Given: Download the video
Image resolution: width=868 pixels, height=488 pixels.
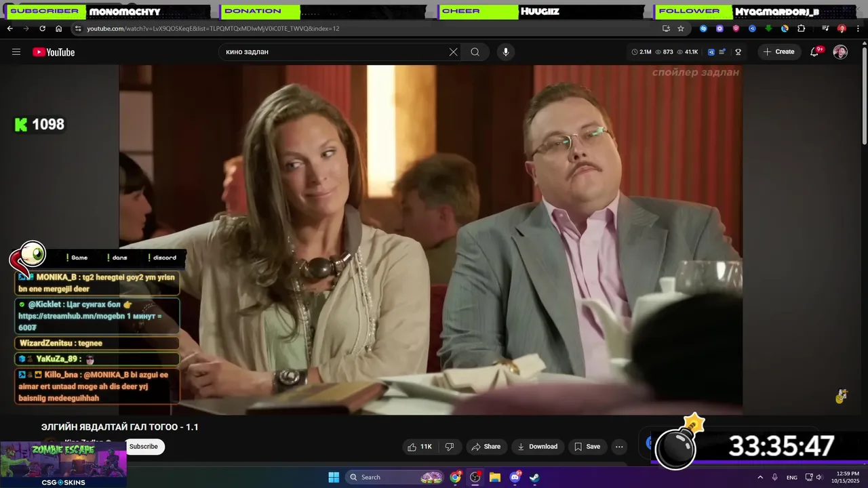Looking at the screenshot, I should point(537,447).
